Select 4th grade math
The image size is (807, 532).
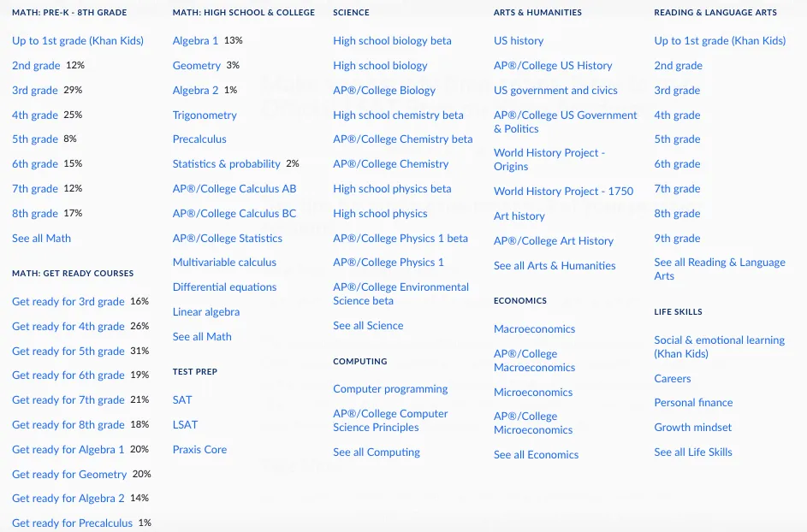click(35, 115)
